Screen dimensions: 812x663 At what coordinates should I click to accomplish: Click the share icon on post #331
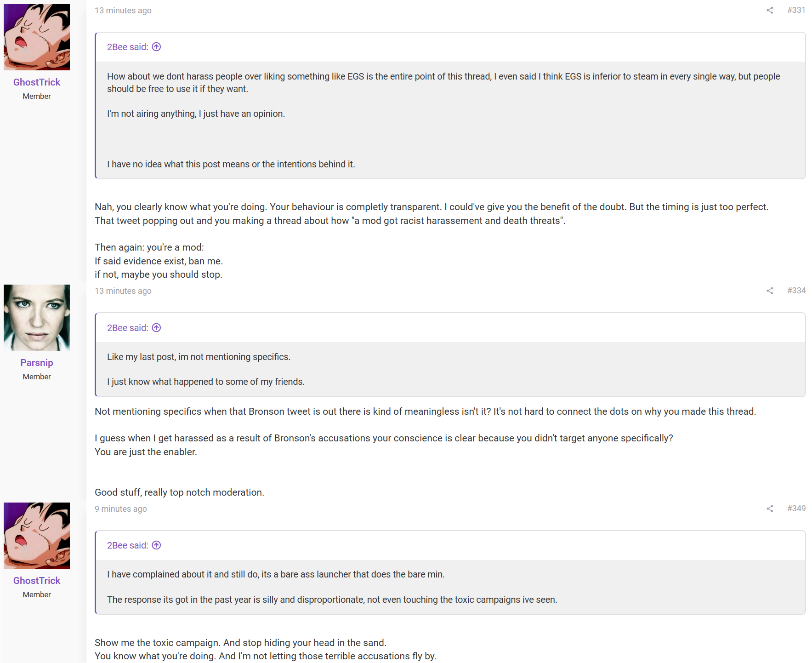[770, 10]
